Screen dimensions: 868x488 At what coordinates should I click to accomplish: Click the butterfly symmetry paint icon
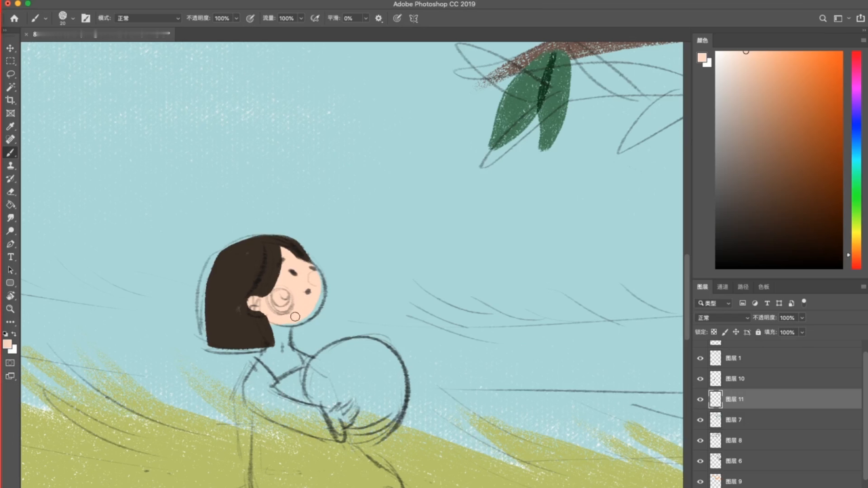coord(414,18)
